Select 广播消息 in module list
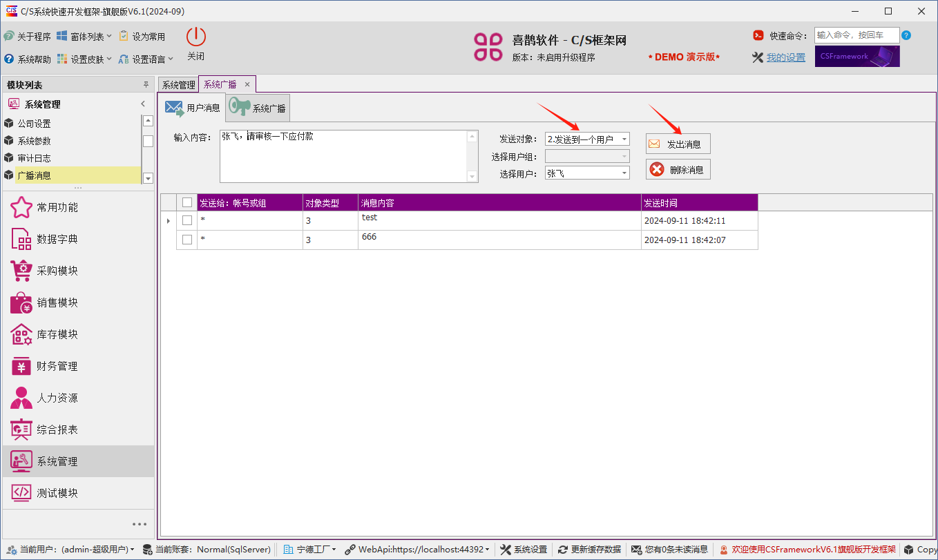This screenshot has width=938, height=560. click(71, 175)
